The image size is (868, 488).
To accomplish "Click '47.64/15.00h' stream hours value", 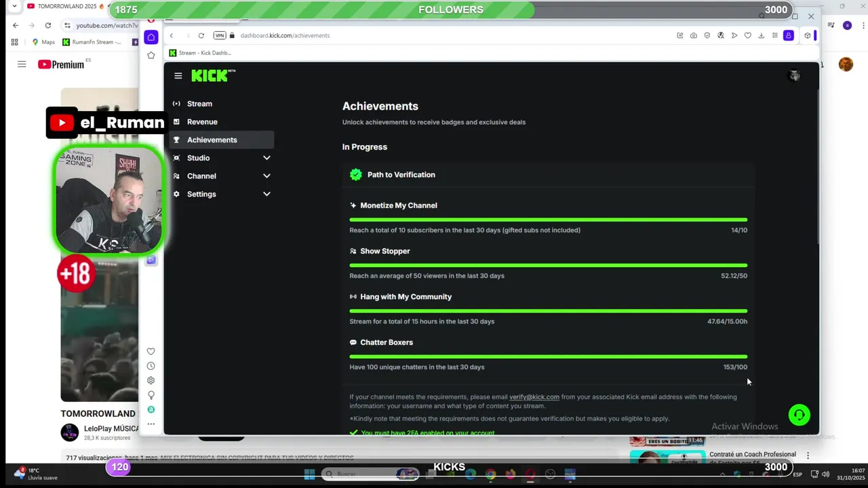I will (727, 321).
